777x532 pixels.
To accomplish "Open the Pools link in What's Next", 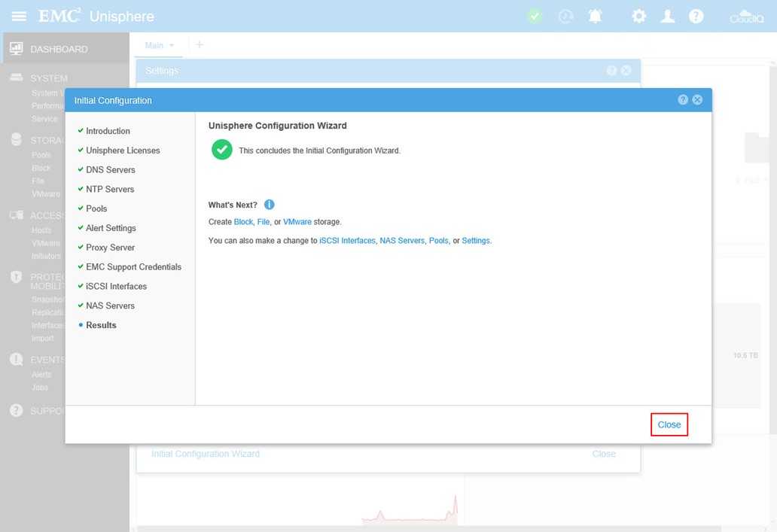I will click(x=438, y=240).
